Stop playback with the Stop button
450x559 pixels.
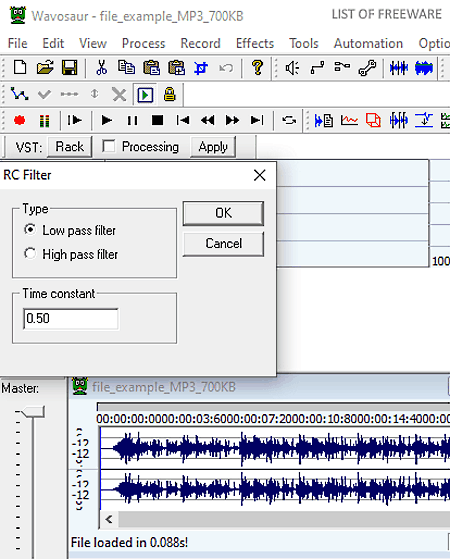tap(157, 120)
